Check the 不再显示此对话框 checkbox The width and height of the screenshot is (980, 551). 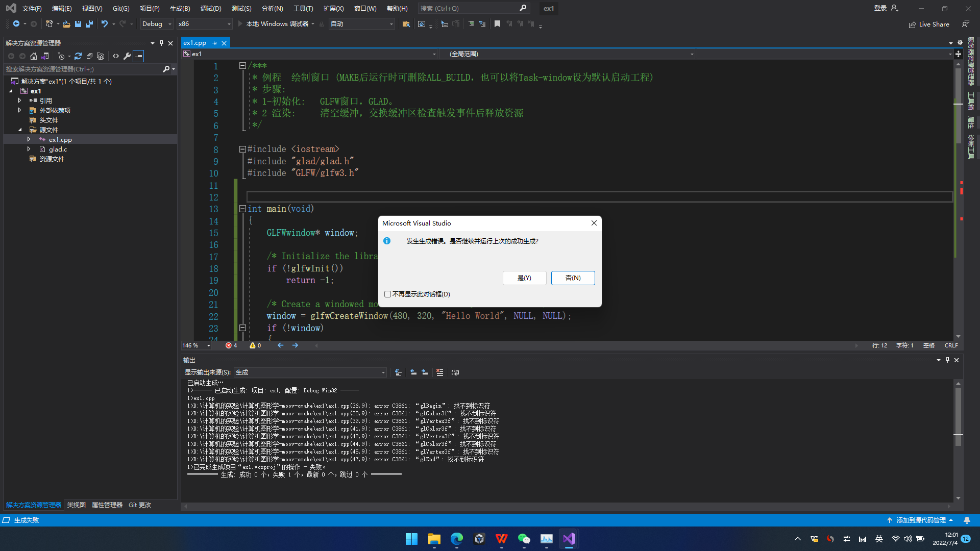tap(388, 294)
